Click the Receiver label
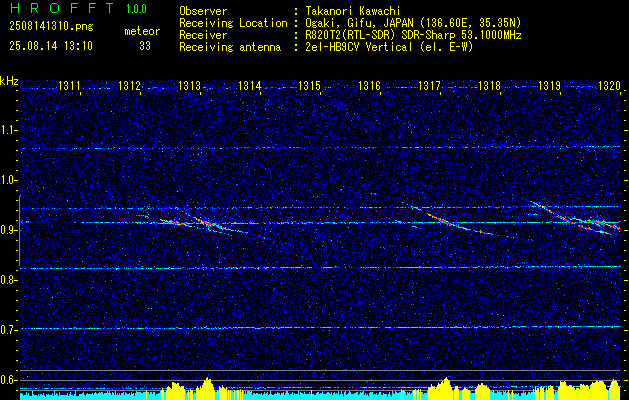The image size is (629, 400). coord(203,35)
